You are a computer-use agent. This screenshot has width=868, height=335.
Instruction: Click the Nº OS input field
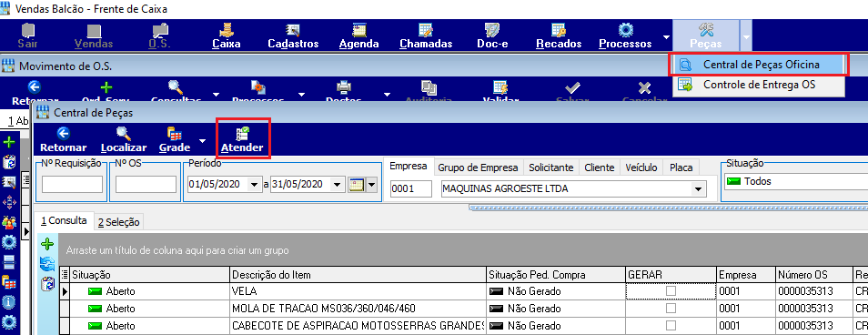(x=146, y=185)
